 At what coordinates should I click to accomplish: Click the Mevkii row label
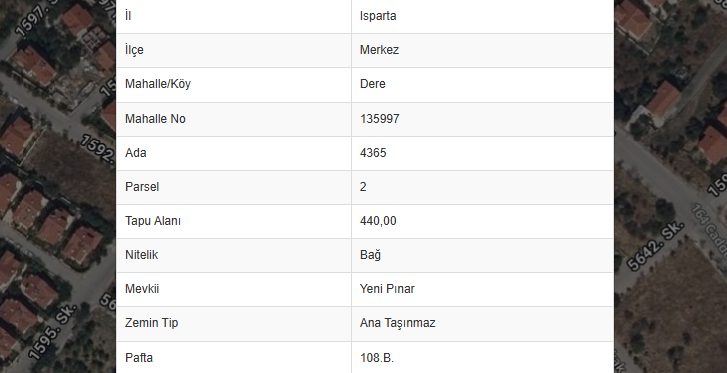coord(142,289)
